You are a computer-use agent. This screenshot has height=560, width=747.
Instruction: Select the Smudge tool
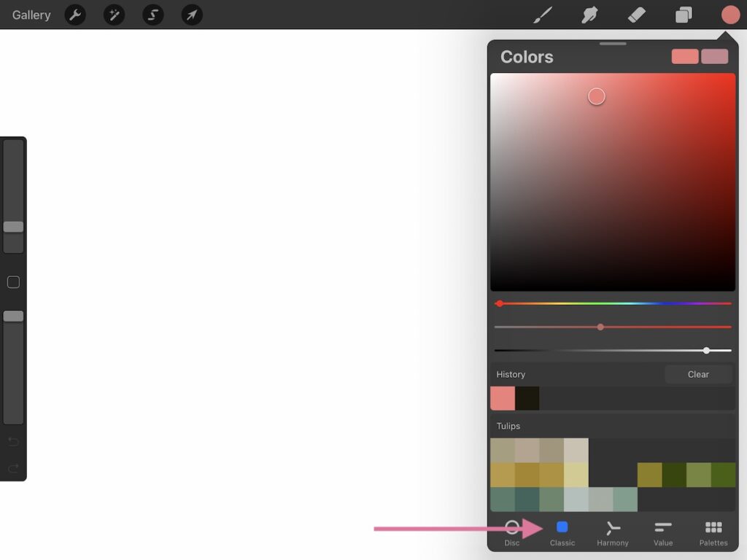pyautogui.click(x=589, y=15)
